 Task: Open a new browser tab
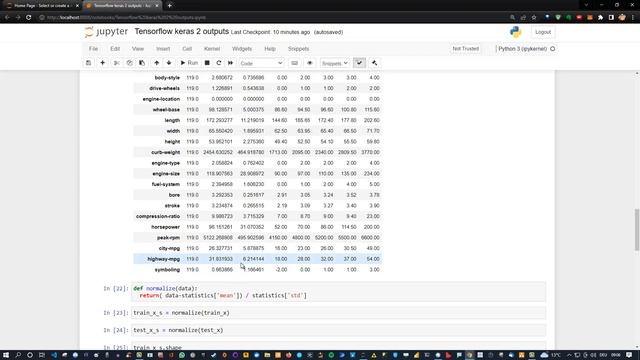point(169,6)
